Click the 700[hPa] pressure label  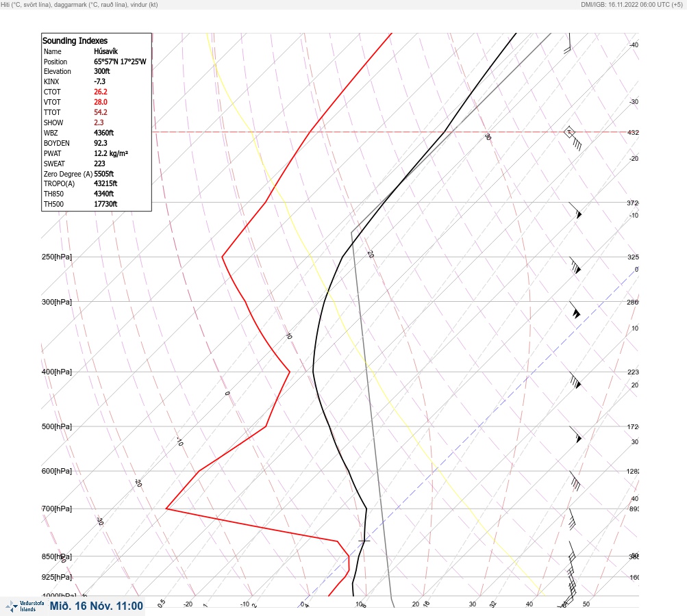click(57, 509)
